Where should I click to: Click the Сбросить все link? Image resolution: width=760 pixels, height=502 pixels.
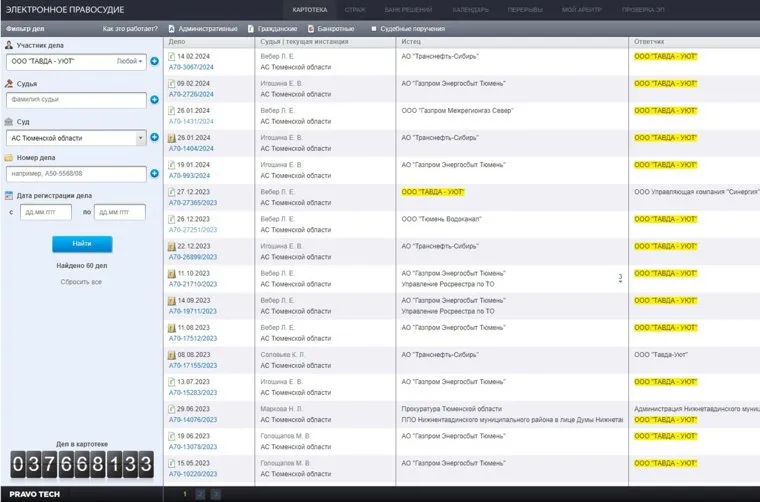tap(81, 282)
